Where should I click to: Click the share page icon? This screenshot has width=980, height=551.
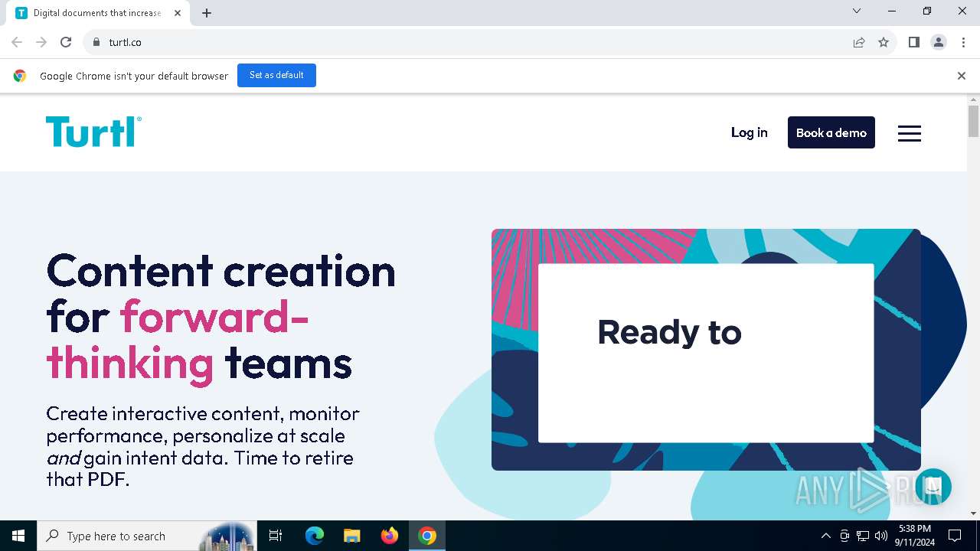[859, 42]
